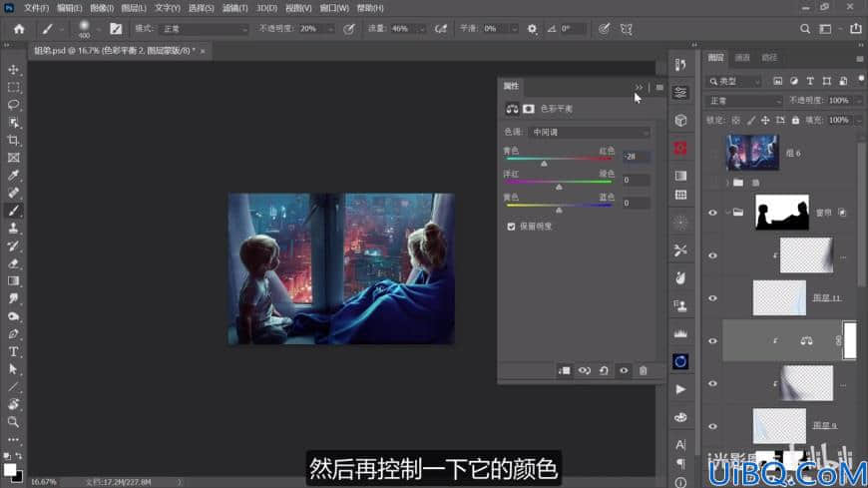
Task: Select the Brush tool in toolbox
Action: (x=14, y=211)
